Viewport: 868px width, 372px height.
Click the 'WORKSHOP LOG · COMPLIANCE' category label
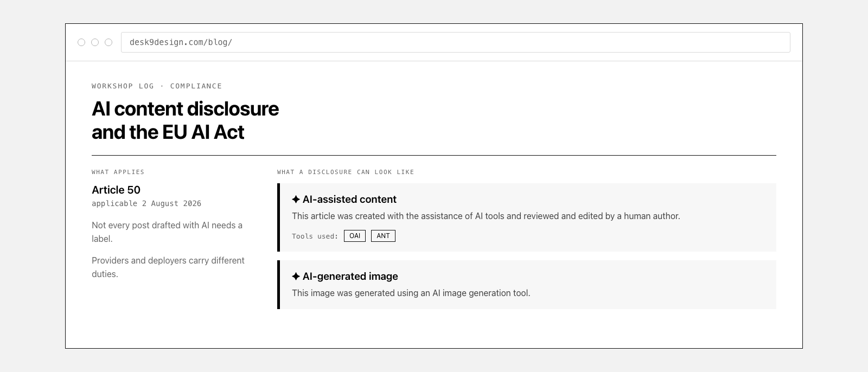pos(157,86)
